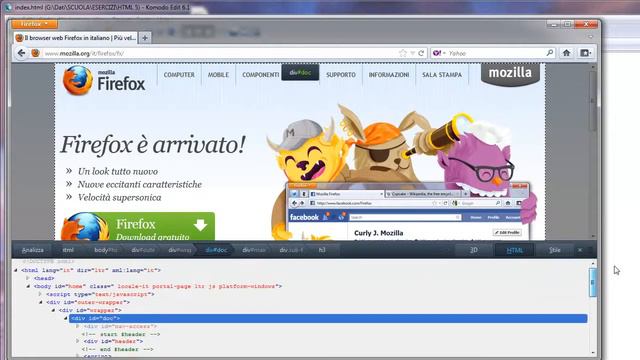
Task: Click the search magnifier icon
Action: coord(550,53)
